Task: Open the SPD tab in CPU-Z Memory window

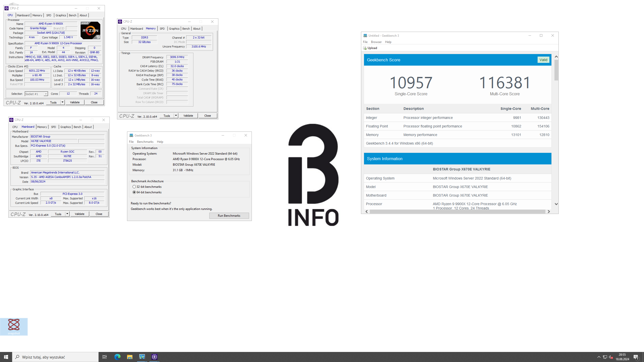Action: [162, 29]
